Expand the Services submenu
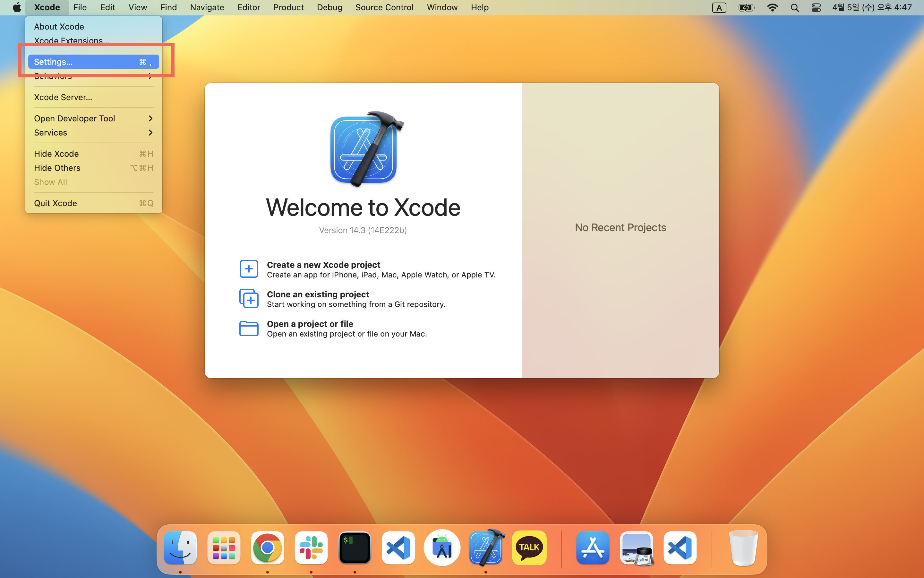 pos(94,133)
